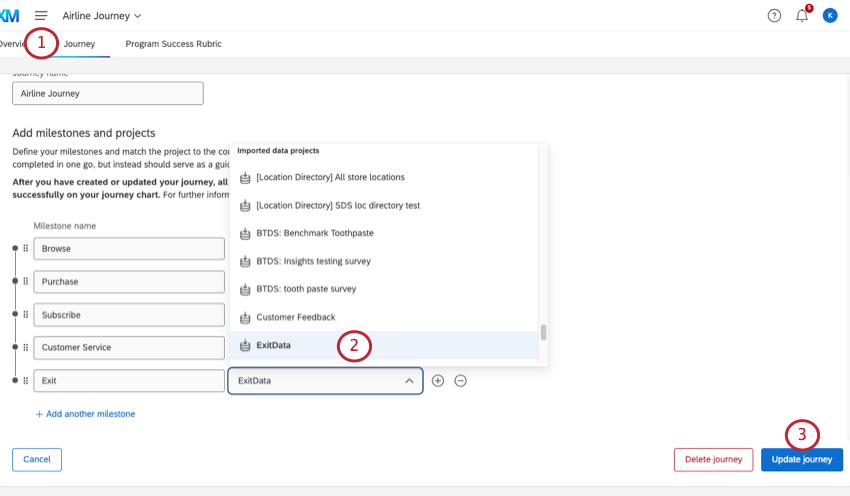This screenshot has width=850, height=496.
Task: Click the data icon beside Insights testing survey
Action: pos(245,261)
